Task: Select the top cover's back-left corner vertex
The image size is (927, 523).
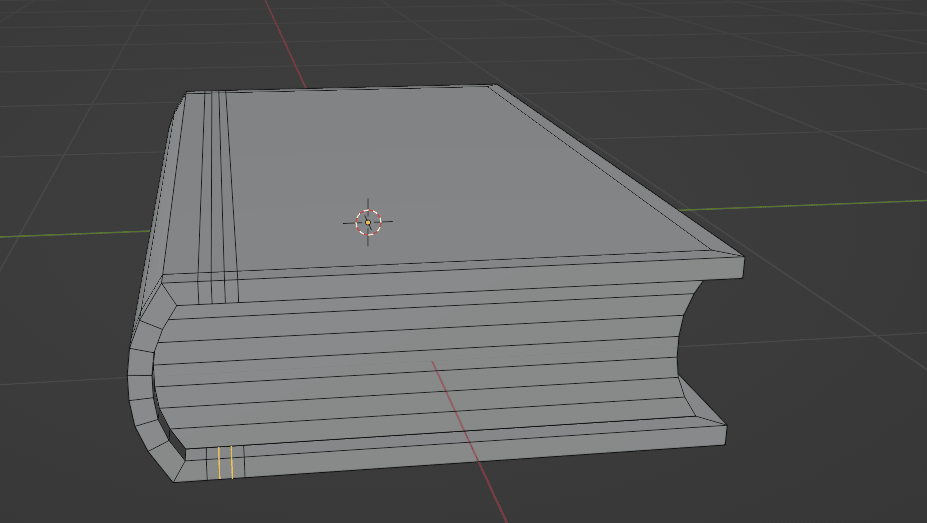Action: [x=187, y=95]
